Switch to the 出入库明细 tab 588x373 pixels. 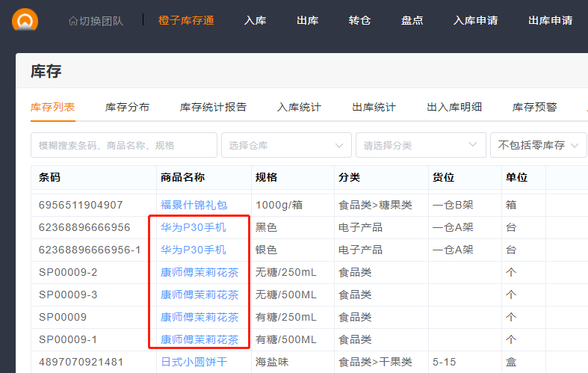(x=454, y=107)
